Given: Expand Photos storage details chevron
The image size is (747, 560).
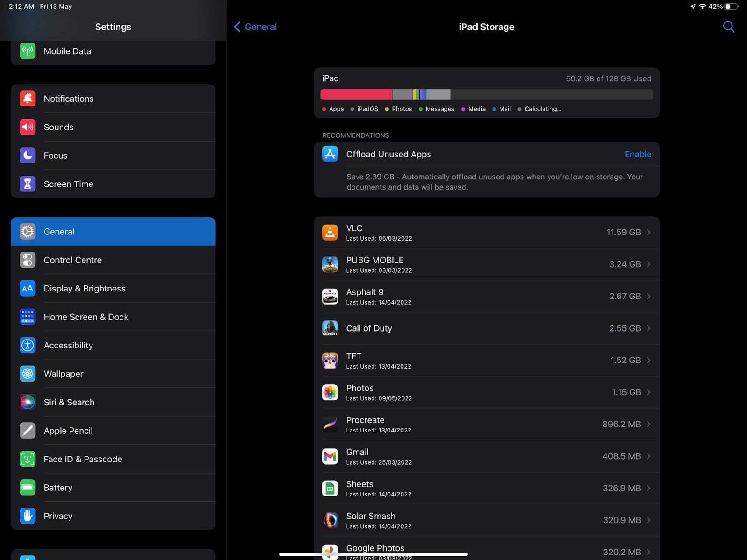Looking at the screenshot, I should tap(648, 392).
